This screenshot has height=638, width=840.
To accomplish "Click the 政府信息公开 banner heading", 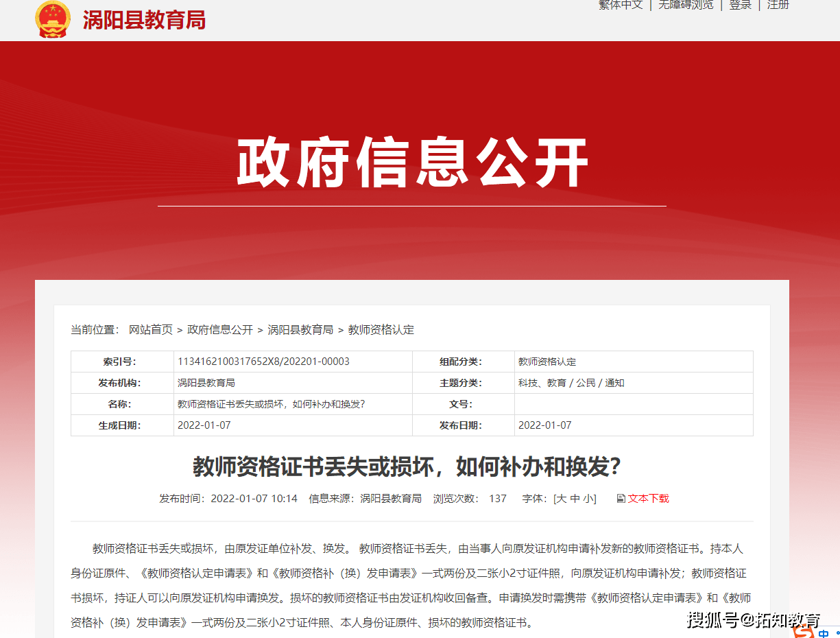I will pyautogui.click(x=412, y=163).
